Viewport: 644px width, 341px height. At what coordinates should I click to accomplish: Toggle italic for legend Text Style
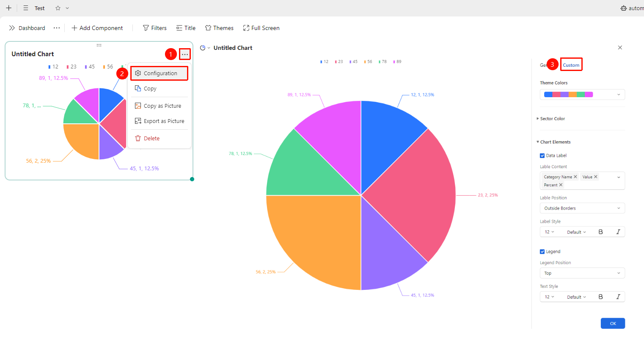[x=618, y=297]
